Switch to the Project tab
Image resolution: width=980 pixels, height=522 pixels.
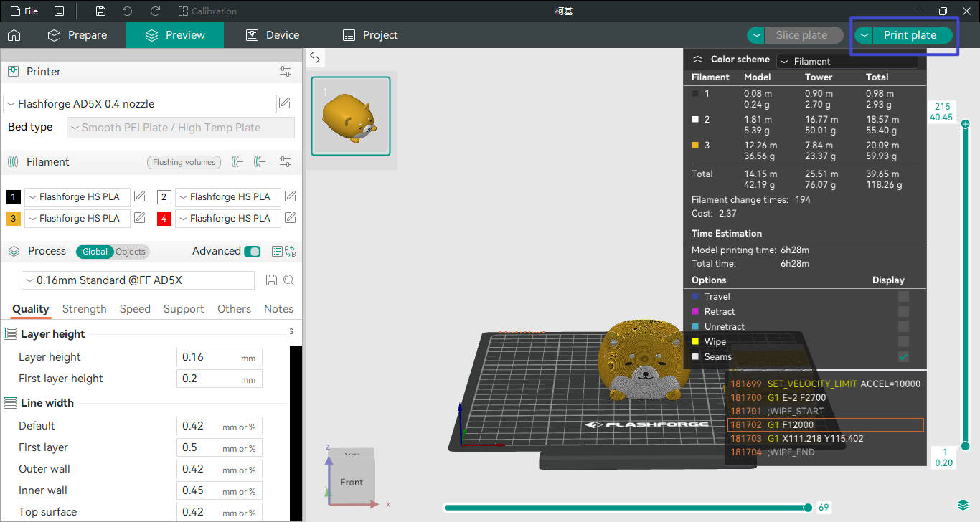370,35
